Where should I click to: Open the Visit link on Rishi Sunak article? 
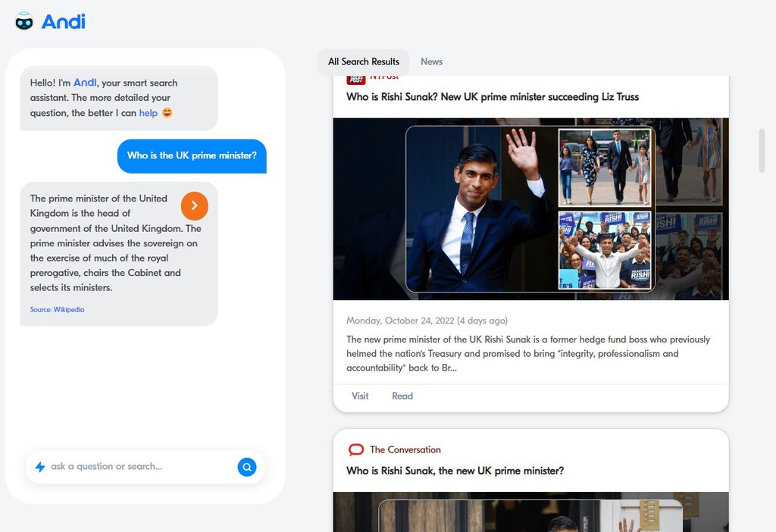pos(360,396)
